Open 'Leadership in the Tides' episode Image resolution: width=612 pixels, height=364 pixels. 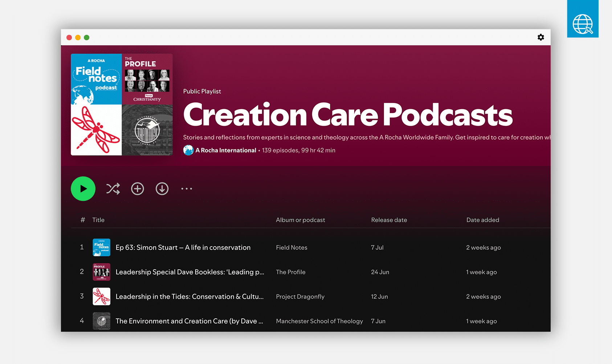coord(189,297)
